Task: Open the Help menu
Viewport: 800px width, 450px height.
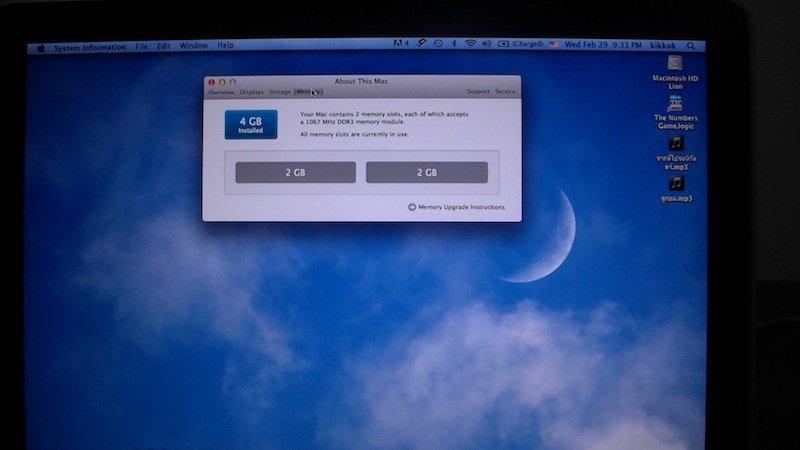Action: pyautogui.click(x=225, y=45)
